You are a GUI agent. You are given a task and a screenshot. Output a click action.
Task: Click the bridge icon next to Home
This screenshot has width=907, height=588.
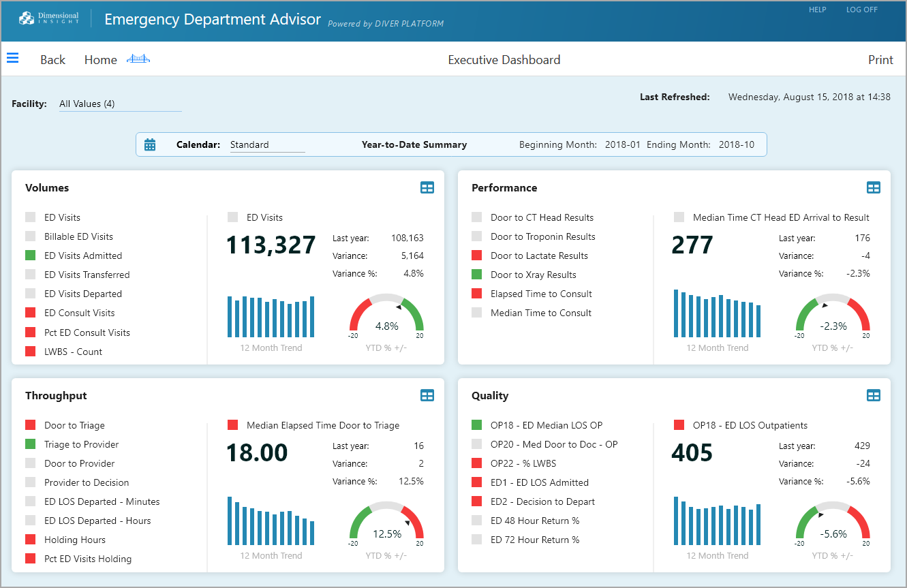[138, 59]
